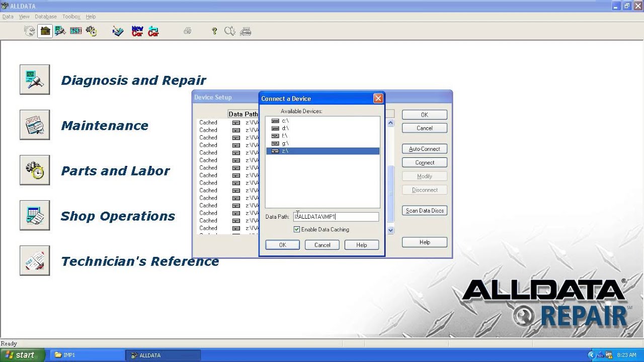Select the d:\ drive in Available Devices
644x362 pixels.
pyautogui.click(x=323, y=128)
